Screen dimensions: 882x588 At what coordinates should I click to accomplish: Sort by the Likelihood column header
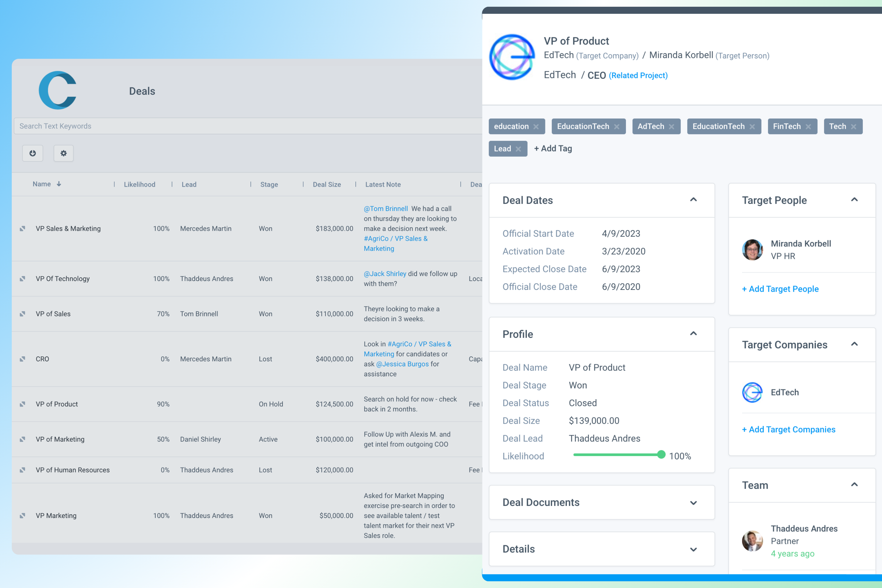point(139,185)
